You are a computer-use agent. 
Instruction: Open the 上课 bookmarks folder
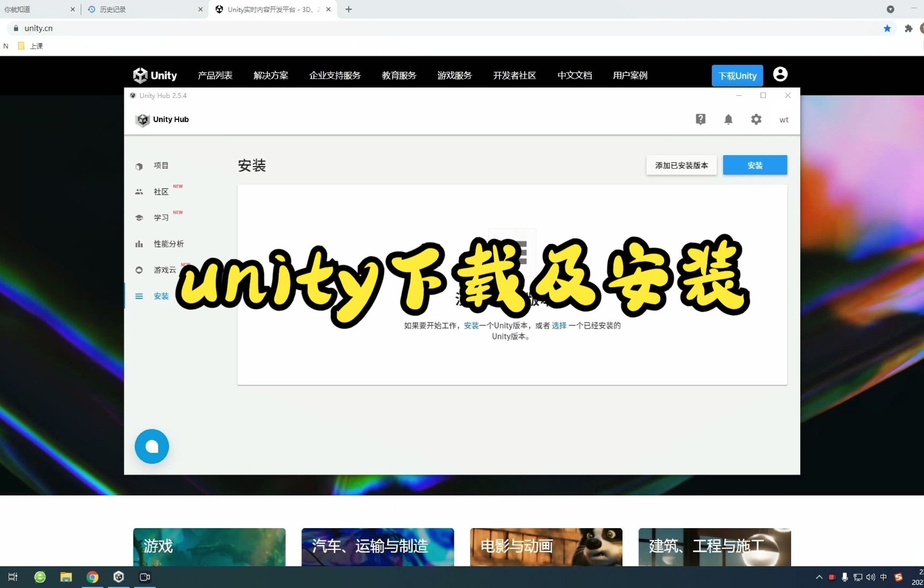pyautogui.click(x=30, y=46)
